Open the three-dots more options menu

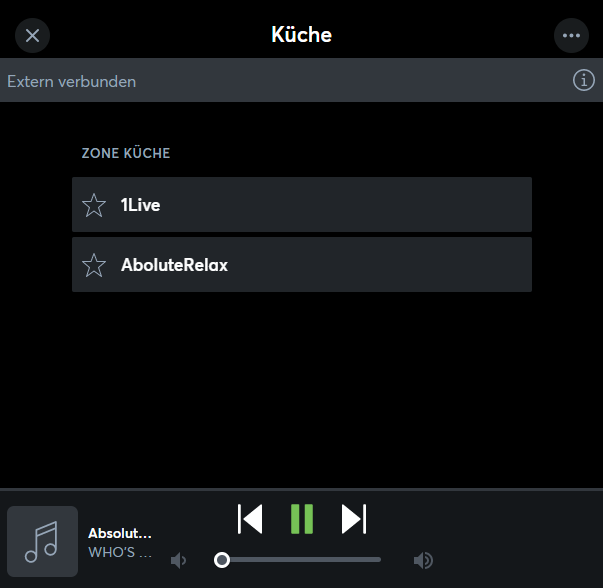point(571,36)
